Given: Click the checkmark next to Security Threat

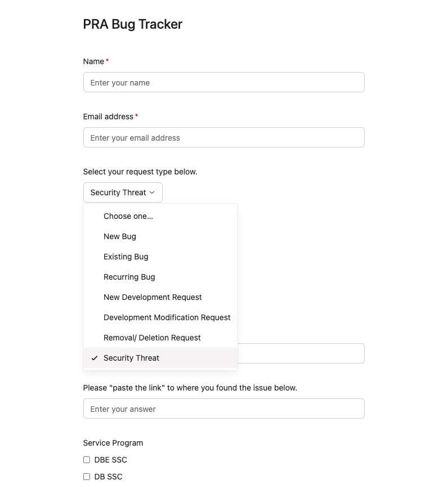Looking at the screenshot, I should click(95, 358).
